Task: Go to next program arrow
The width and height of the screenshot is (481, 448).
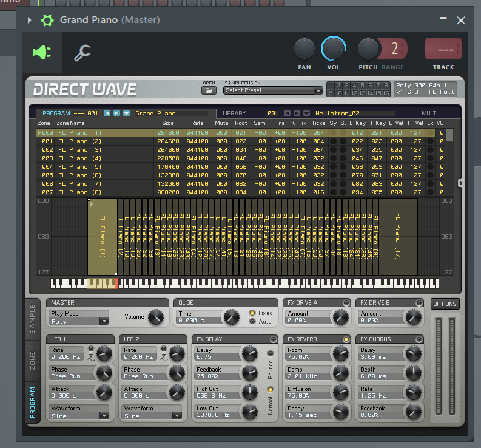Action: point(116,114)
